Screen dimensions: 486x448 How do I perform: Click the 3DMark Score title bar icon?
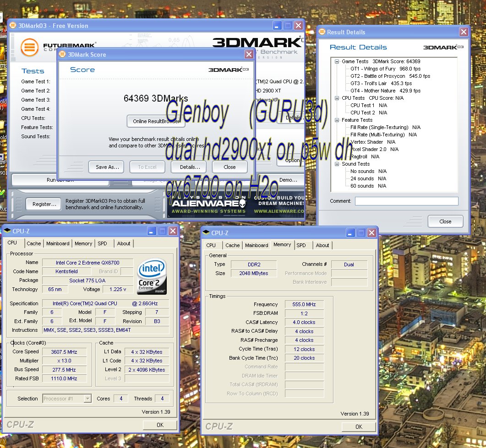(63, 55)
